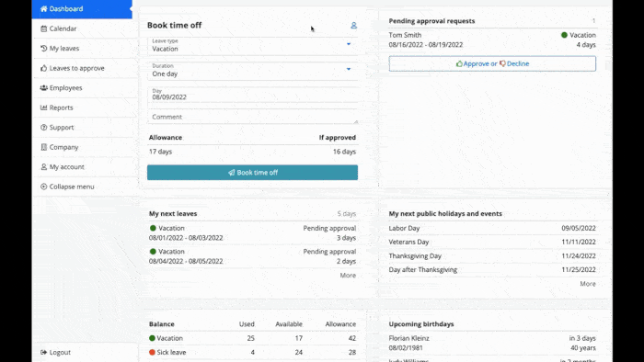Open the Support page
This screenshot has height=362, width=644.
(x=82, y=127)
